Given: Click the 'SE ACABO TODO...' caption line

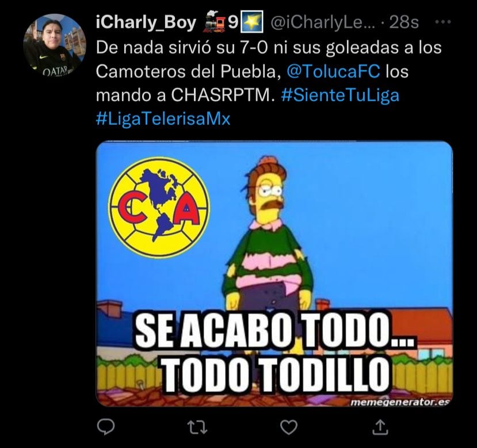Looking at the screenshot, I should click(274, 331).
